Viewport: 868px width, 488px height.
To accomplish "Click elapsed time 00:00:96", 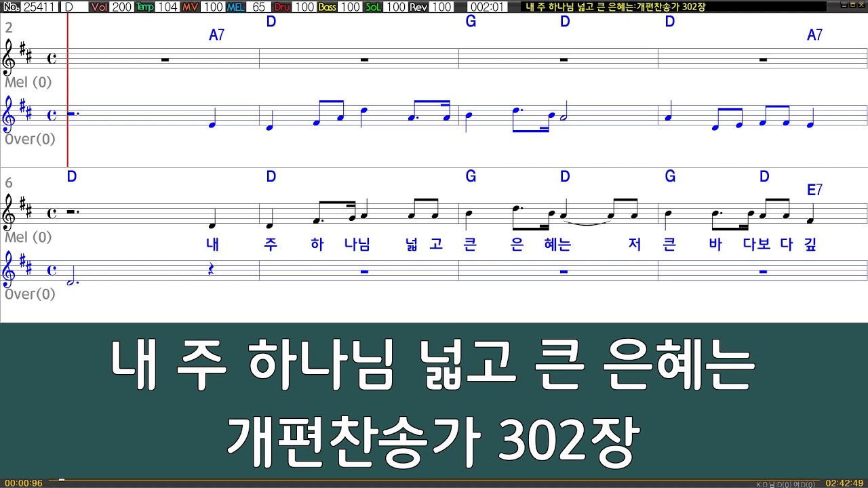I will tap(23, 483).
